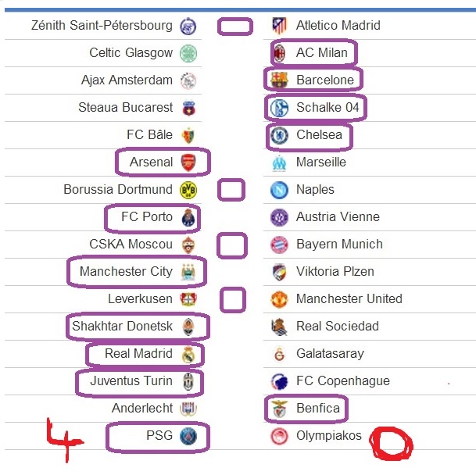The width and height of the screenshot is (476, 475).
Task: Click empty purple box beside Leverkusen
Action: (x=233, y=300)
